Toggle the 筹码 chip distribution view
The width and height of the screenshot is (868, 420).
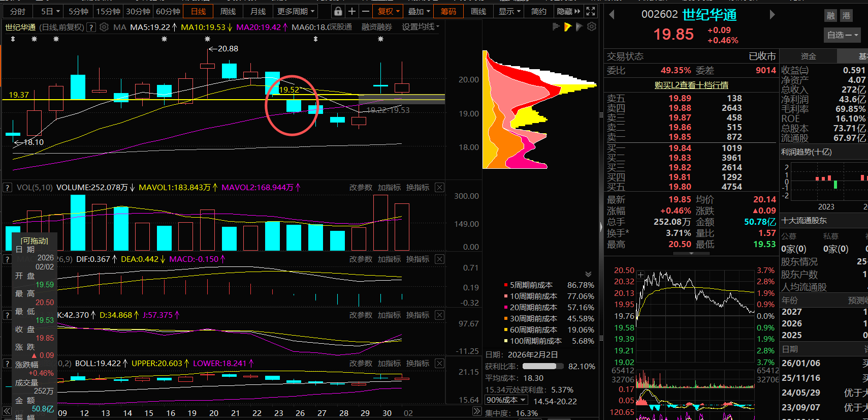click(448, 11)
